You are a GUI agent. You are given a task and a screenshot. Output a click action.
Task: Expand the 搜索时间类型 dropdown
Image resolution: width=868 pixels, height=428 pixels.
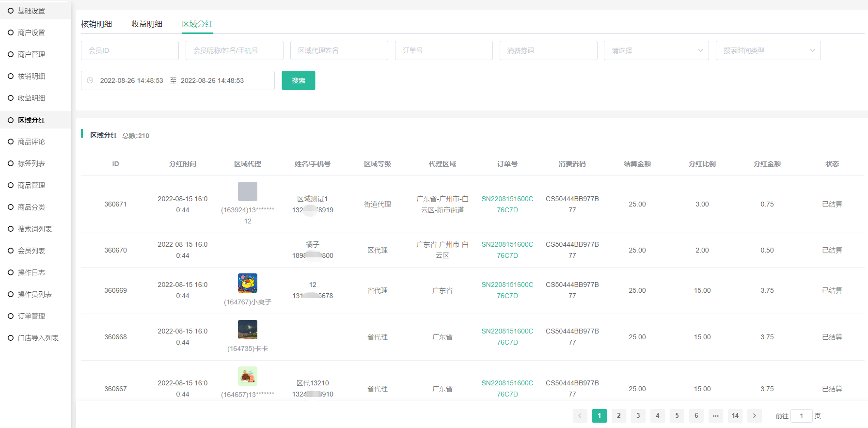(x=768, y=50)
